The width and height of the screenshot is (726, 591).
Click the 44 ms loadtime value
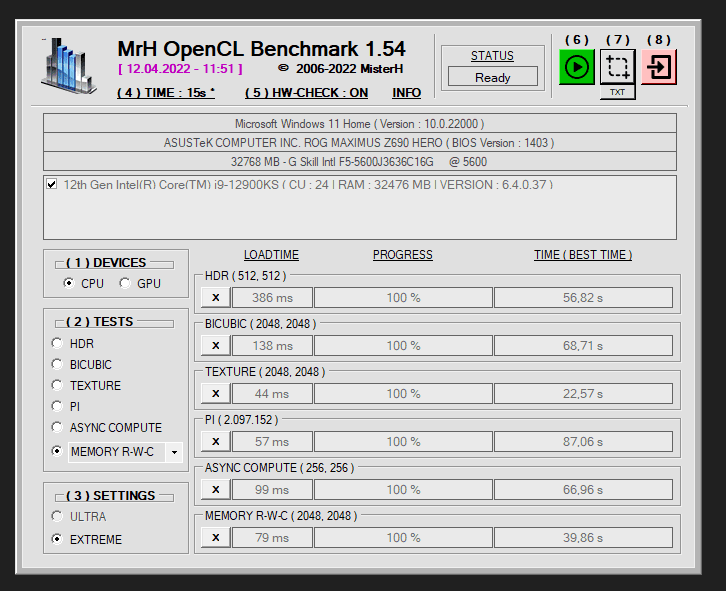coord(272,394)
